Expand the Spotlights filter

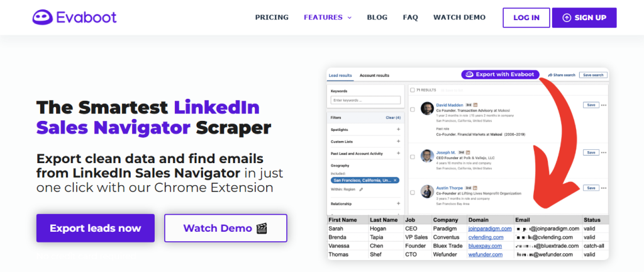pos(398,130)
